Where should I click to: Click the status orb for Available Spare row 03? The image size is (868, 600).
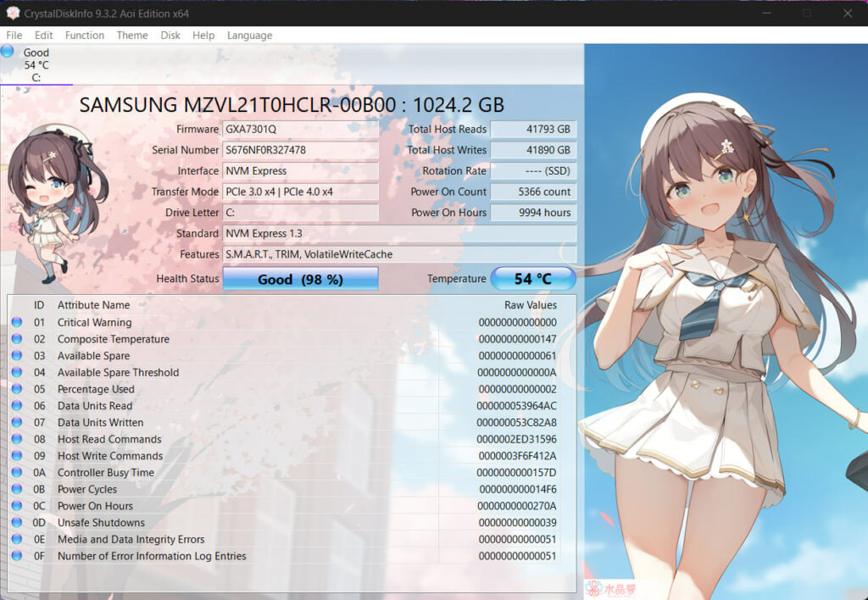click(x=17, y=355)
